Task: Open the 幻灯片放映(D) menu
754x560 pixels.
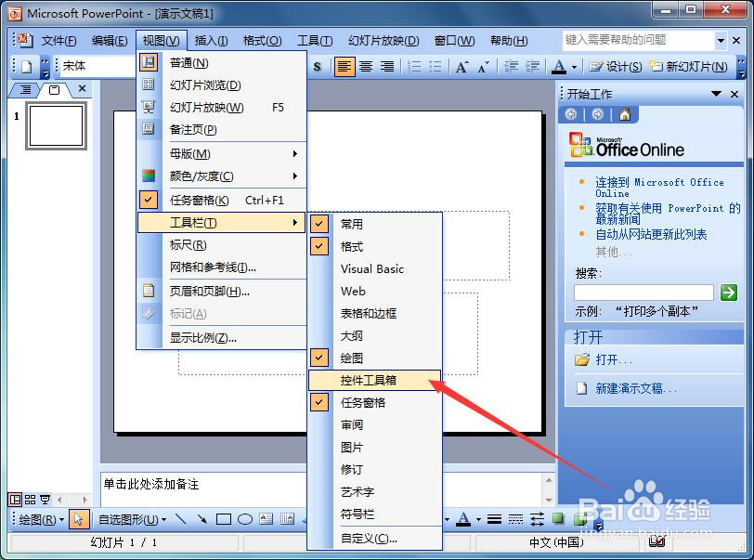Action: pyautogui.click(x=383, y=41)
